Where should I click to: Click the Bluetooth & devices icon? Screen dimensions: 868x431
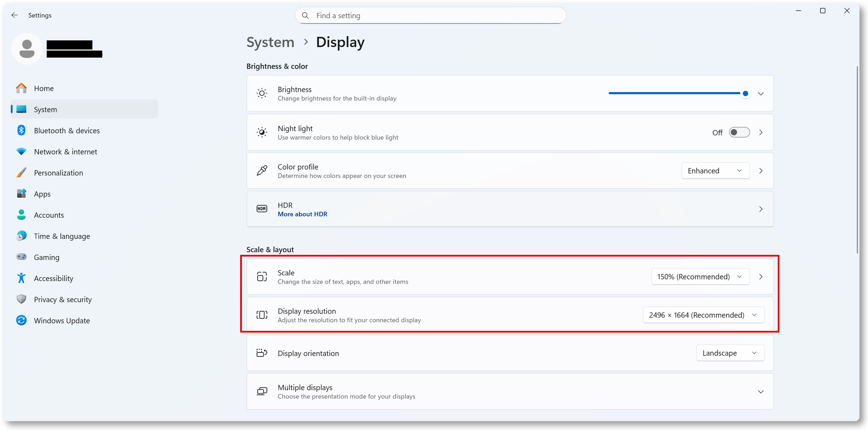pyautogui.click(x=21, y=130)
